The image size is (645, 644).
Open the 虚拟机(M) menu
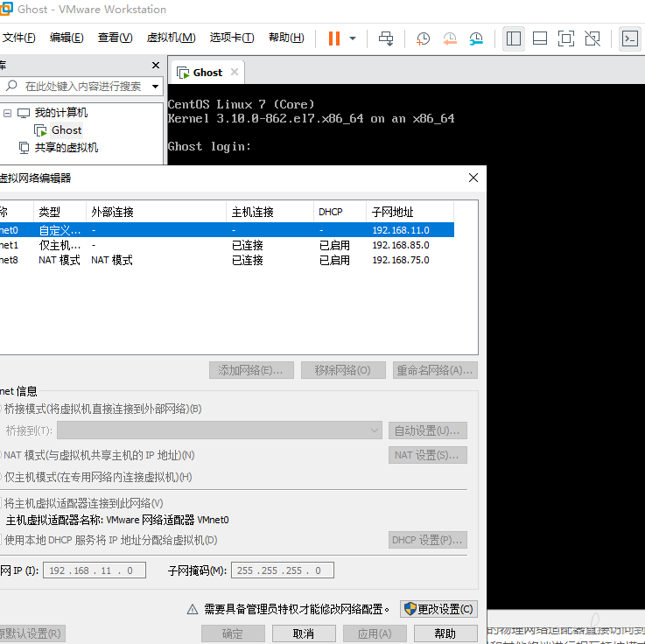172,38
